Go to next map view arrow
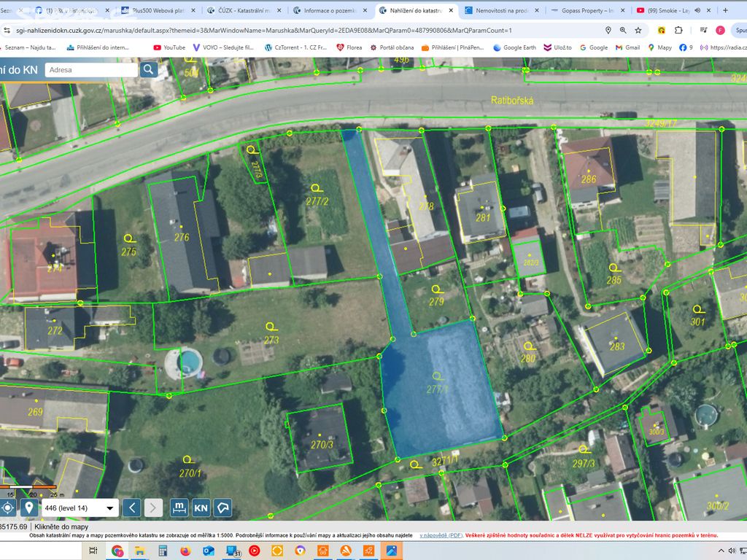Viewport: 747px width, 560px height. (153, 508)
